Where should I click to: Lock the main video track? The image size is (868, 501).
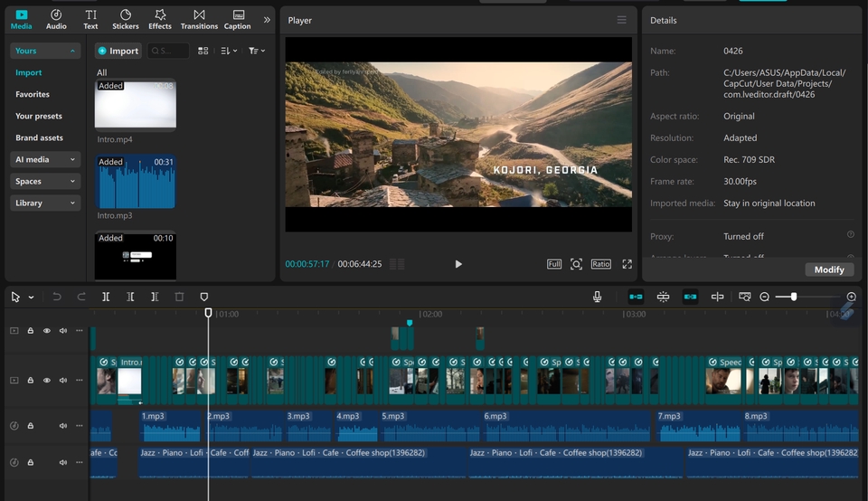(31, 381)
